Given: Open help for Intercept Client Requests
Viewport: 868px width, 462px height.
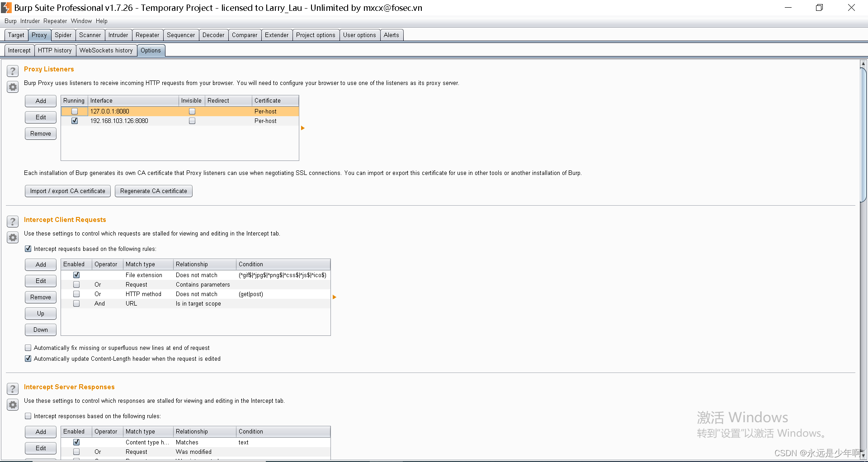Looking at the screenshot, I should pyautogui.click(x=13, y=222).
